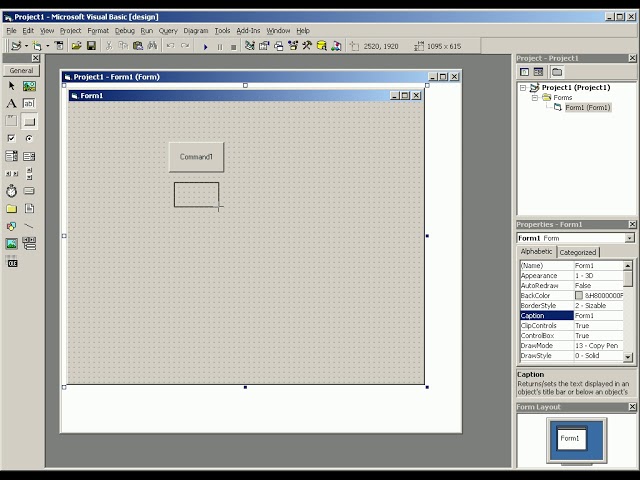
Task: Select the ComboBox control tool
Action: coord(11,156)
